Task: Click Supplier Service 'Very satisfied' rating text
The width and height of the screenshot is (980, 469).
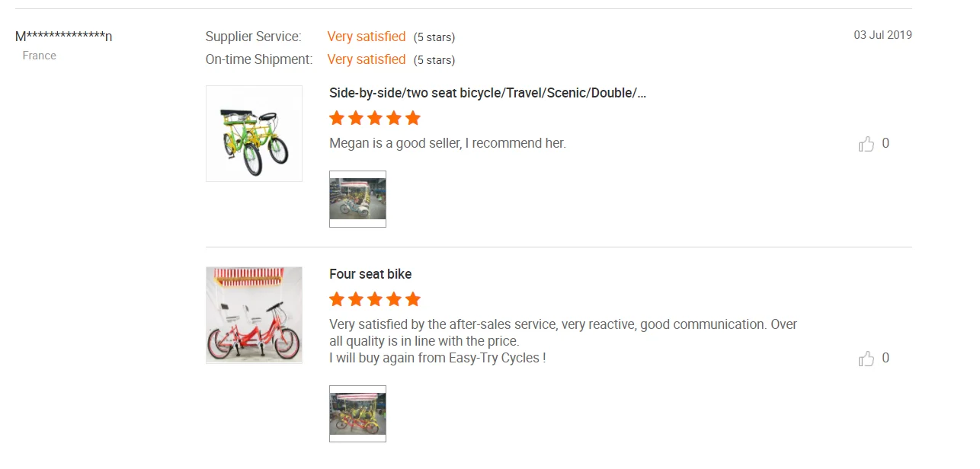Action: tap(367, 37)
